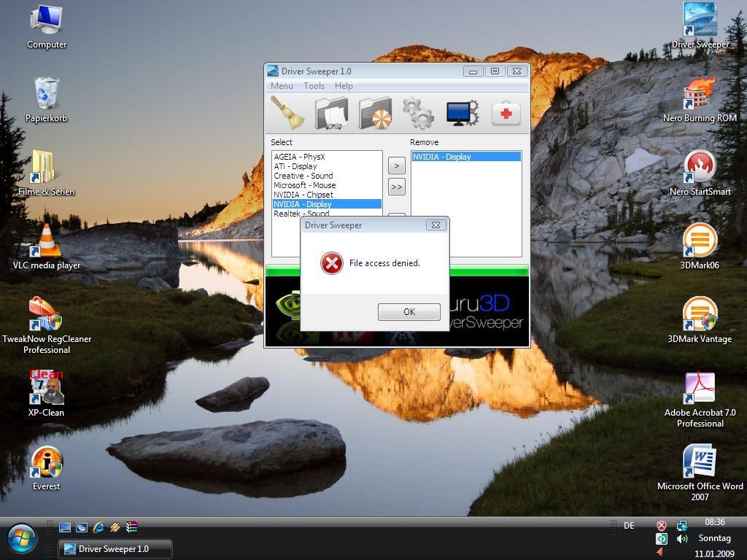Click the red cross first aid kit icon
Viewport: 747px width, 560px height.
[x=506, y=113]
